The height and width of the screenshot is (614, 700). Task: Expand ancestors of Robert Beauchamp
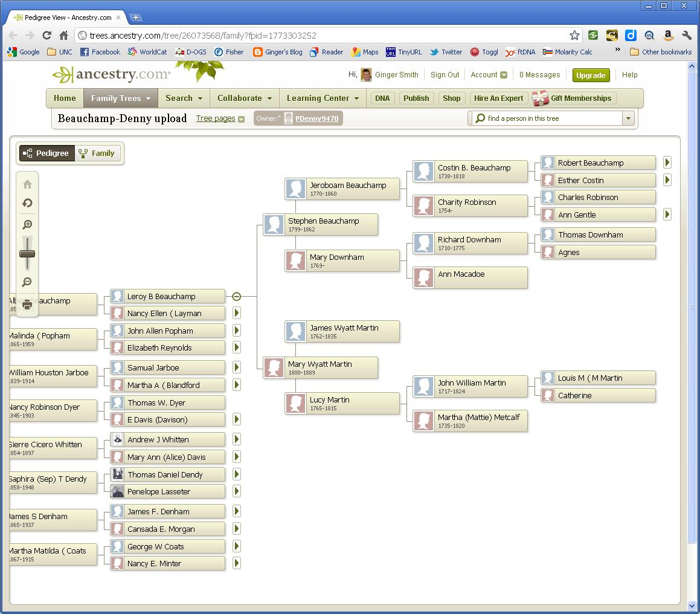667,162
